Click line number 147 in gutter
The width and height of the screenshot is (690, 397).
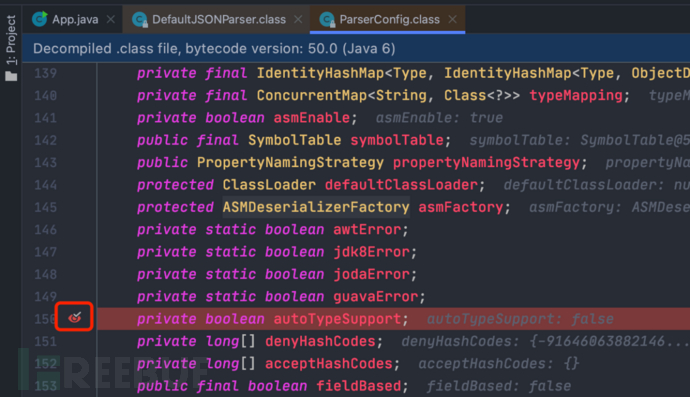45,252
